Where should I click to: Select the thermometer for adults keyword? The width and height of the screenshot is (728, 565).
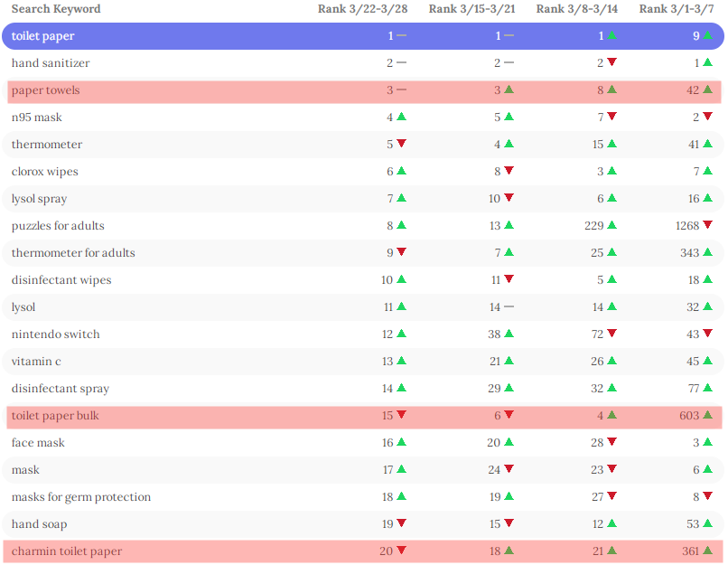73,253
